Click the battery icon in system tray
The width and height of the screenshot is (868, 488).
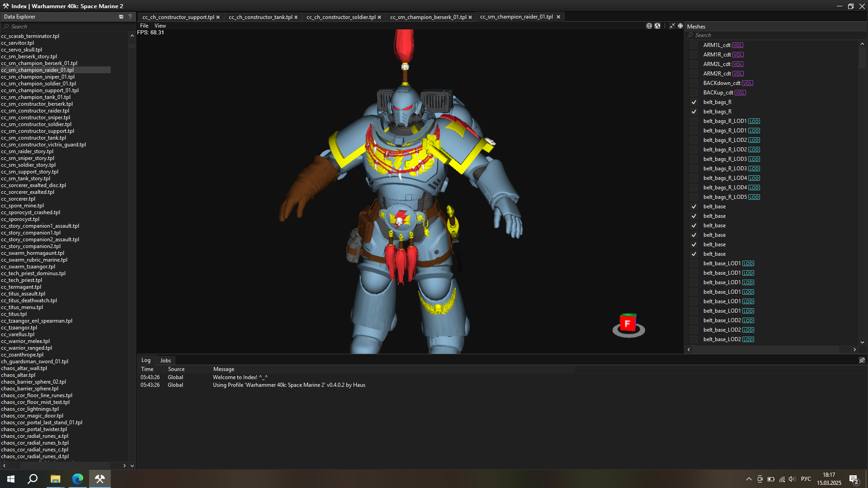coord(771,479)
